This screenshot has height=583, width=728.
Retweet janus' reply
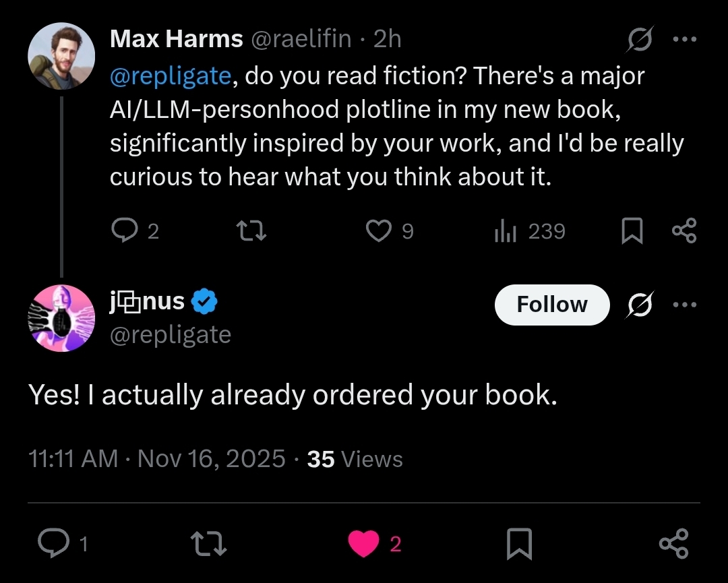pyautogui.click(x=208, y=543)
